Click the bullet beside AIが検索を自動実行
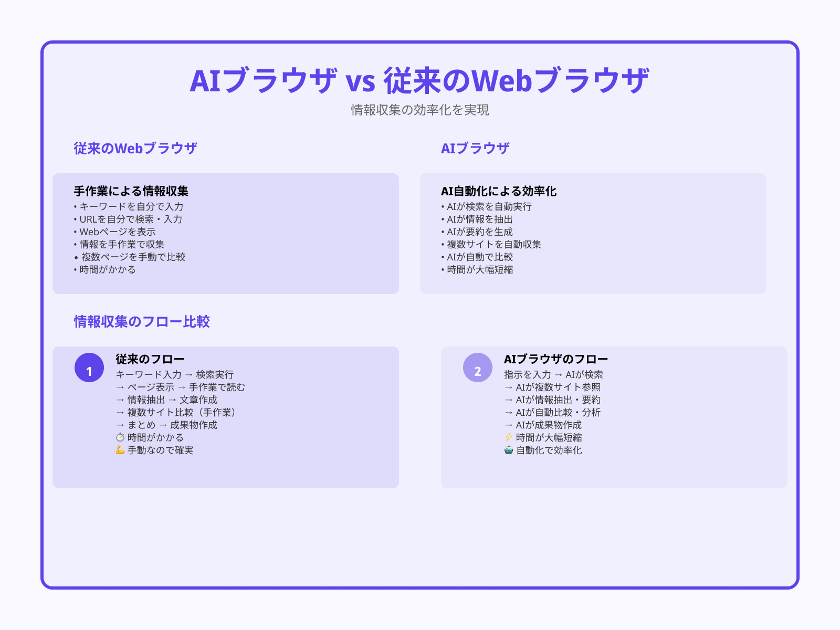 tap(443, 207)
